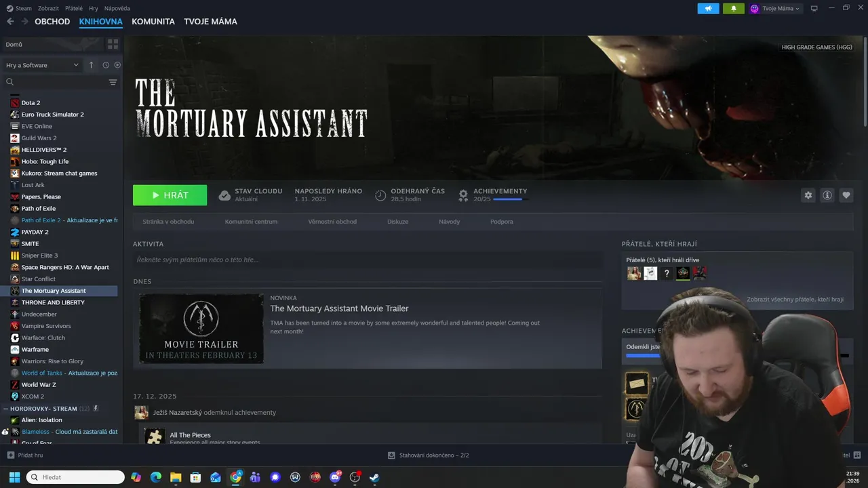The width and height of the screenshot is (868, 488).
Task: Click the Windows taskbar search box
Action: coord(75,477)
